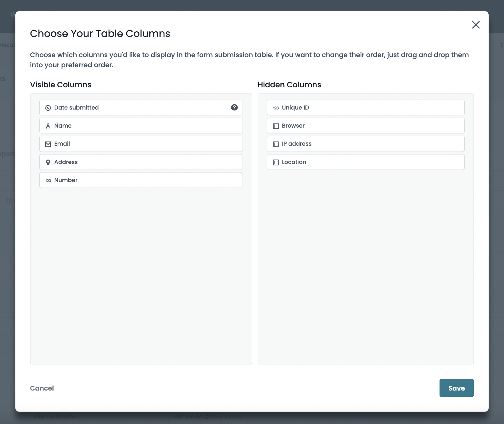Select the Address column item
The height and width of the screenshot is (424, 504).
tap(141, 162)
